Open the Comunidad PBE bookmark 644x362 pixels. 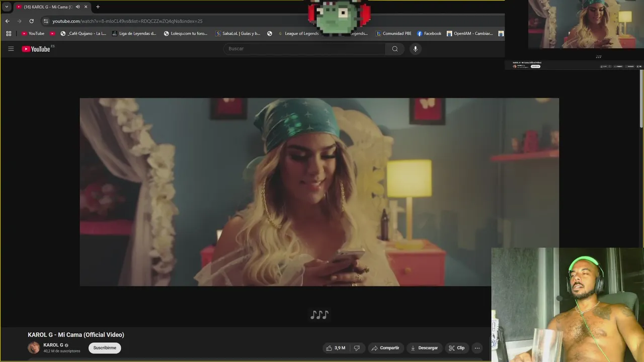coord(393,34)
